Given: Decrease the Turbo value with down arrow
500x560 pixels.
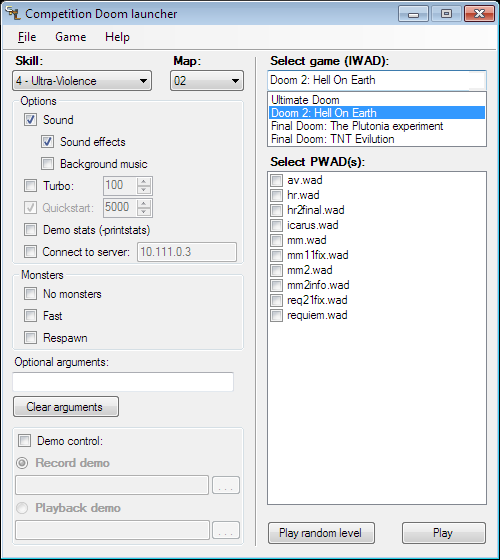Looking at the screenshot, I should tap(144, 190).
